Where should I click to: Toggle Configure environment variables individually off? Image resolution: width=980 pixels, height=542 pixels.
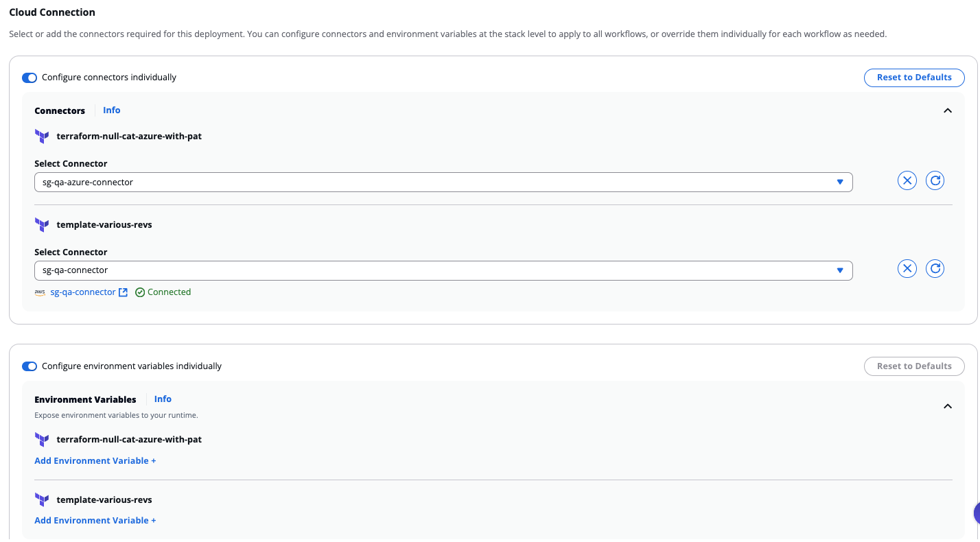[29, 366]
